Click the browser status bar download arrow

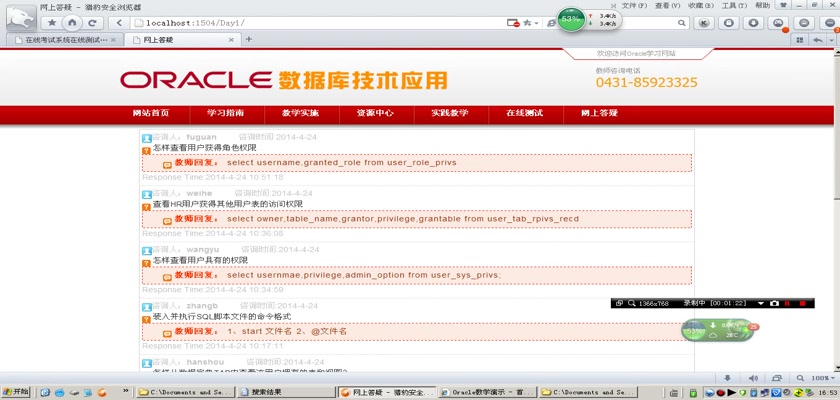(728, 378)
